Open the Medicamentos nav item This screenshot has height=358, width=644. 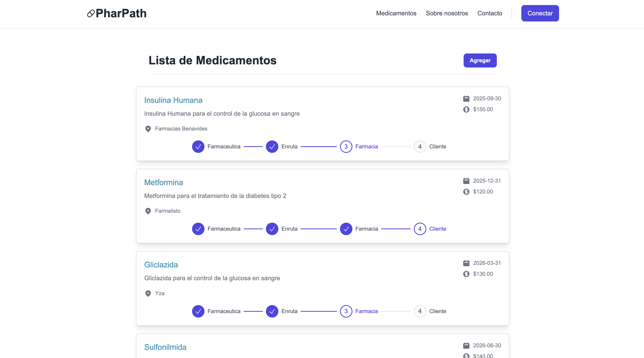click(396, 13)
